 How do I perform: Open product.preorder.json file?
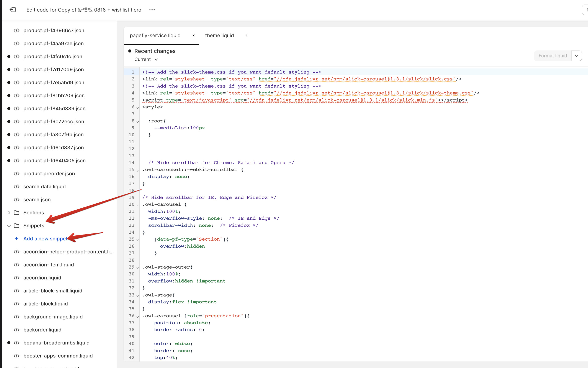tap(49, 174)
